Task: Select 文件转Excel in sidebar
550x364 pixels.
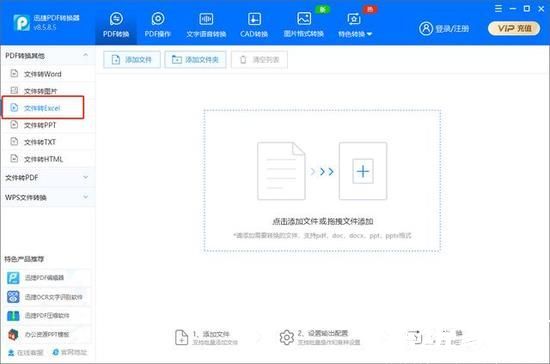Action: 43,108
